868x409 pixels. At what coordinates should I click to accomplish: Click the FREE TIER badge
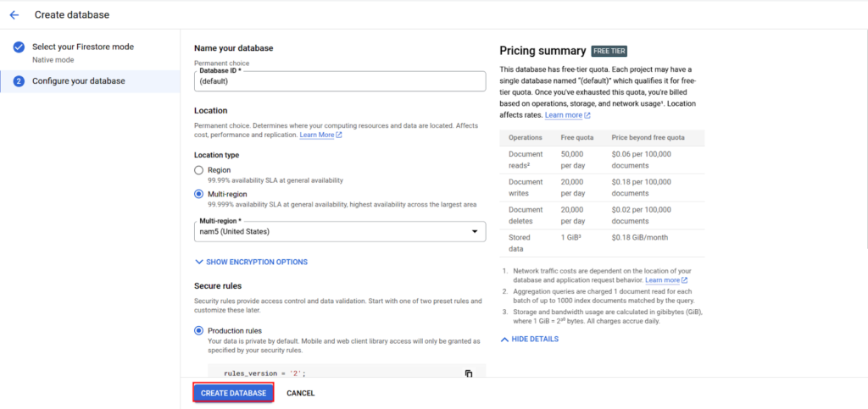click(609, 51)
